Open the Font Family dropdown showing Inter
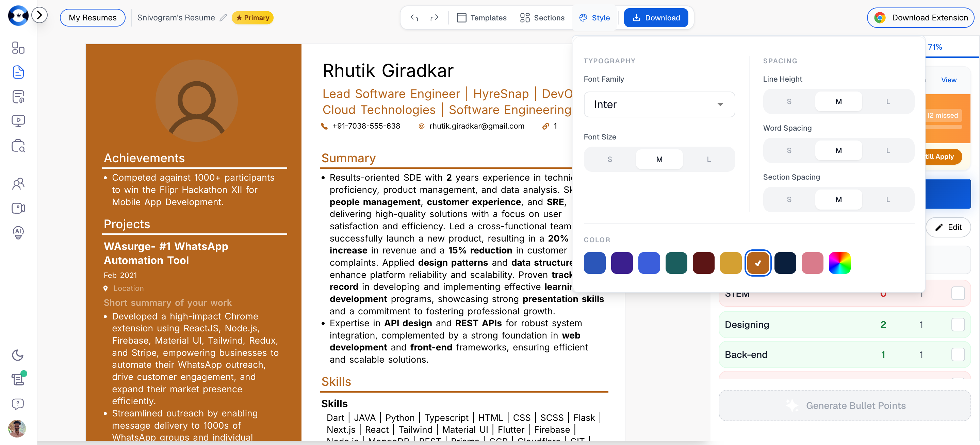Screen dimensions: 980x445 [659, 104]
